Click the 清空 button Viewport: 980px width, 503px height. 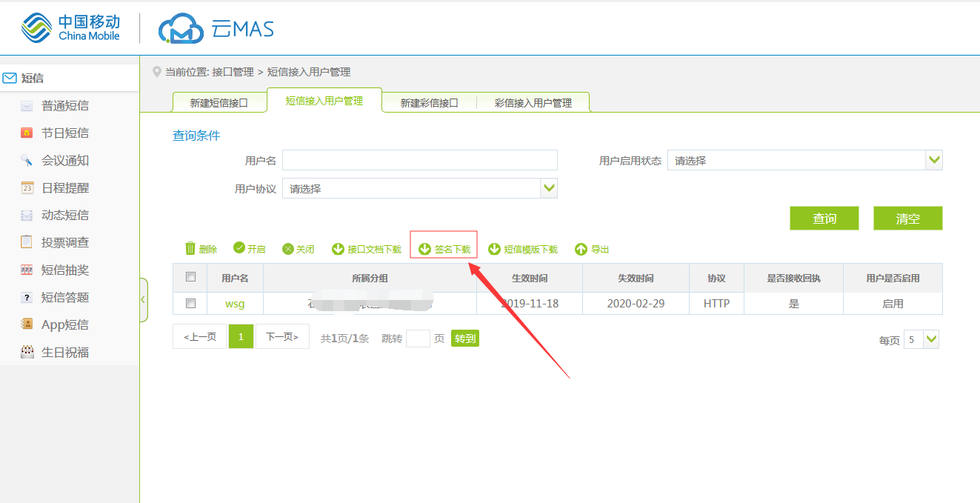[907, 219]
